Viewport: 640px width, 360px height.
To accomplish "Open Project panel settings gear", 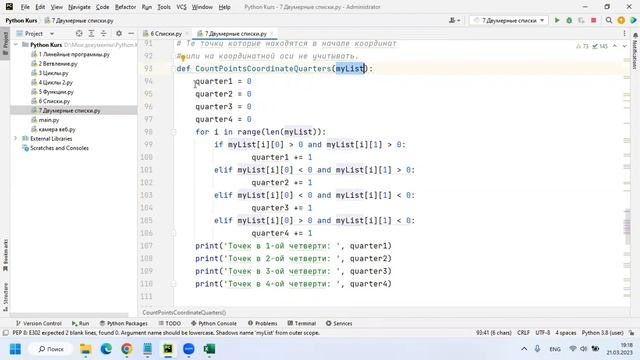I will (x=119, y=33).
